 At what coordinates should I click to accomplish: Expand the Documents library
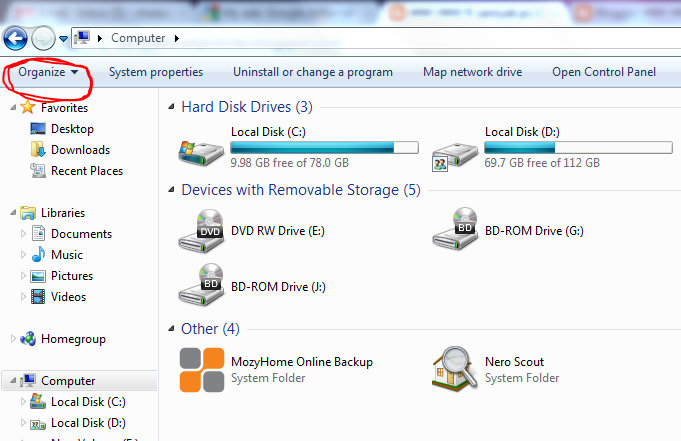23,234
